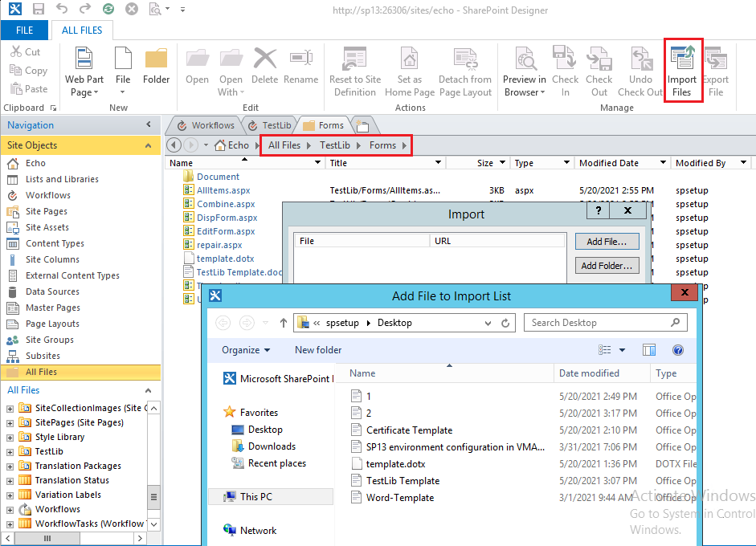756x546 pixels.
Task: Expand the Style Library tree node
Action: [x=10, y=438]
